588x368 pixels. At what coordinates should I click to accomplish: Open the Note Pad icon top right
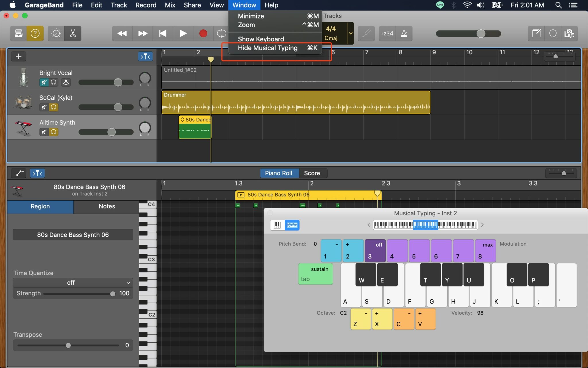(537, 33)
